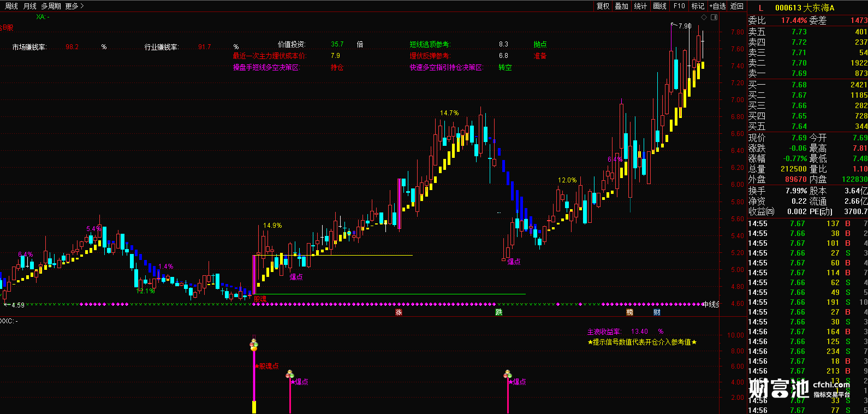Select the 买一 bid row at 7.68
This screenshot has height=414, width=868.
tap(807, 85)
